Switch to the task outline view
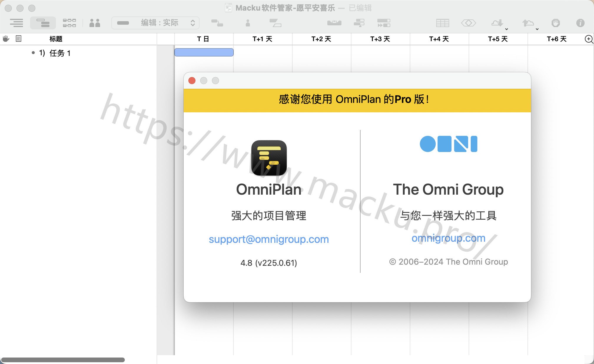The image size is (594, 364). coord(16,23)
